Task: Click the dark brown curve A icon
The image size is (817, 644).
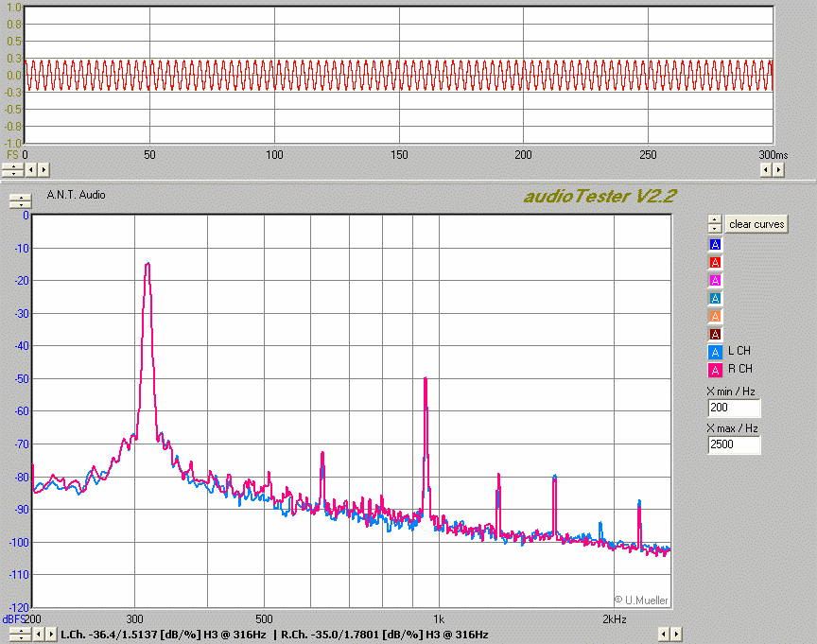Action: click(715, 334)
